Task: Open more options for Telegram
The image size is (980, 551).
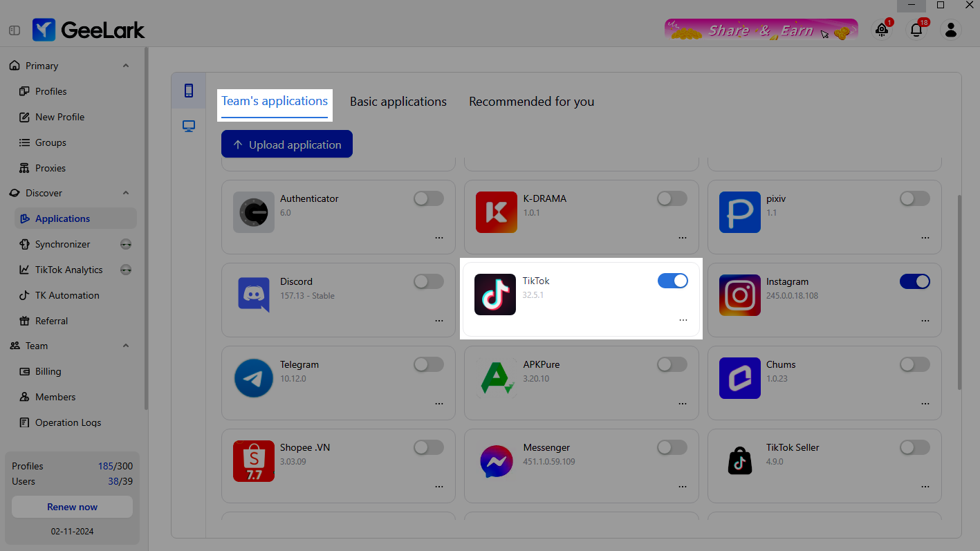Action: (439, 404)
